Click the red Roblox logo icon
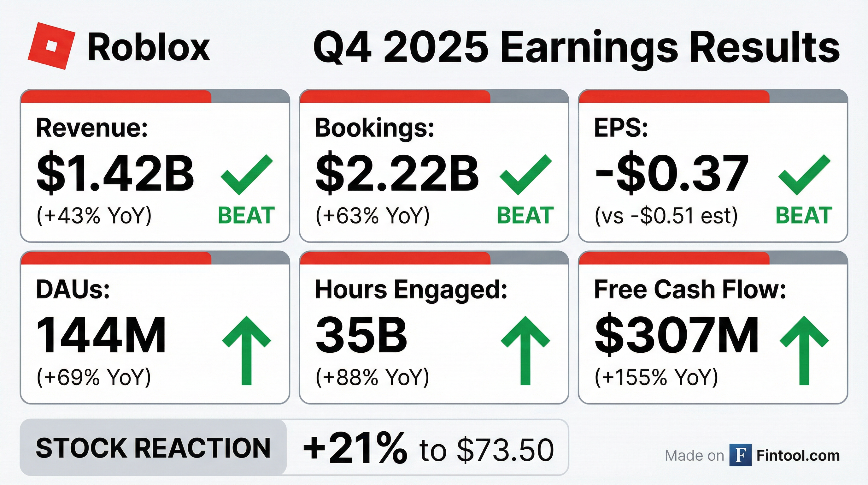 [51, 46]
